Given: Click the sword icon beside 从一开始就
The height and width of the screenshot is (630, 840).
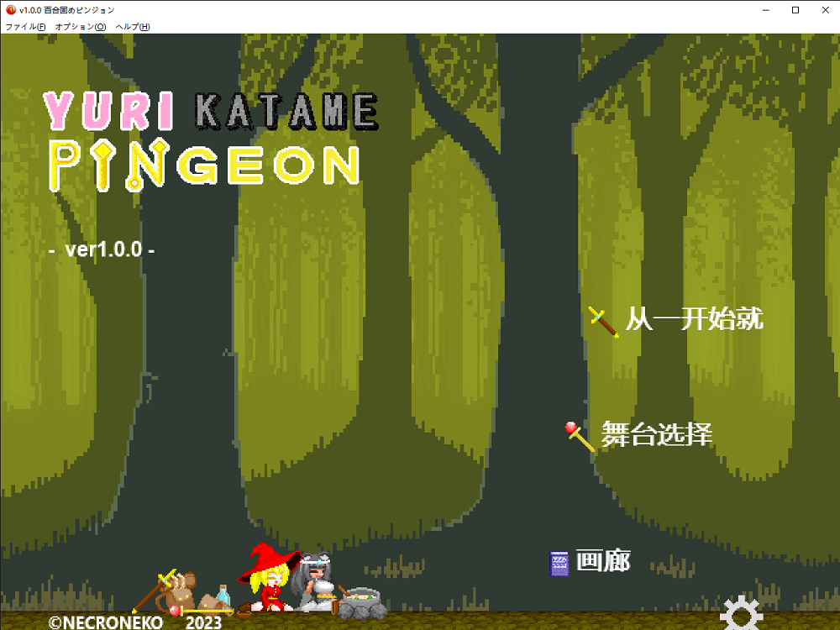Looking at the screenshot, I should [604, 322].
